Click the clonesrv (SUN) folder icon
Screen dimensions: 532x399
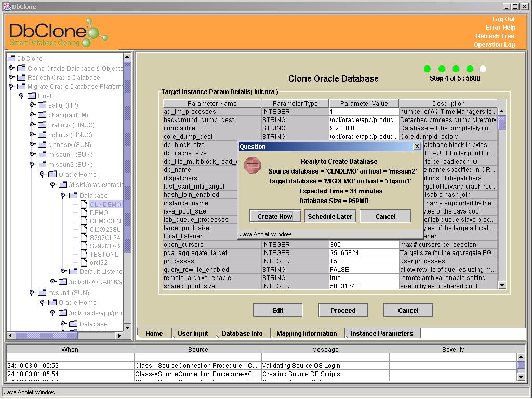click(42, 144)
